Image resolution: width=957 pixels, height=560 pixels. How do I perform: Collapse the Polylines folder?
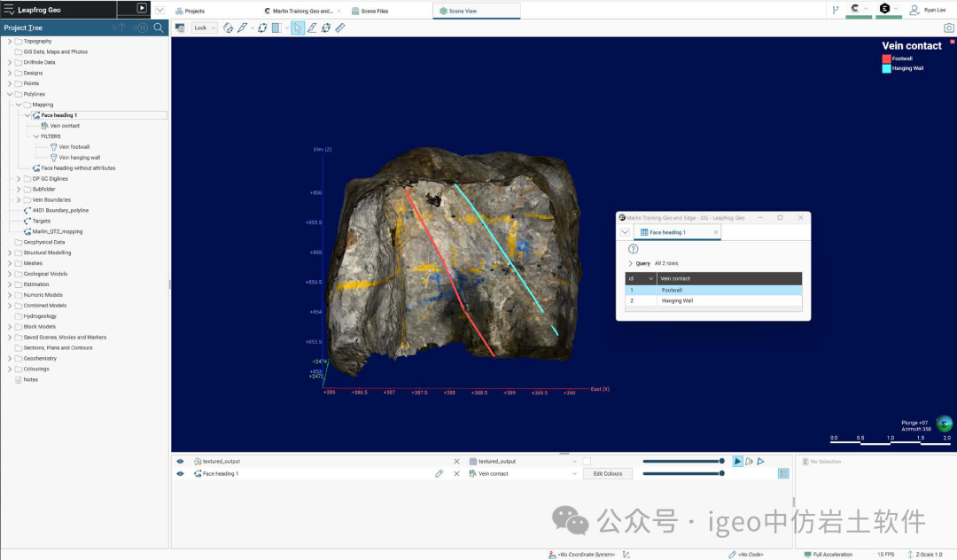coord(10,94)
